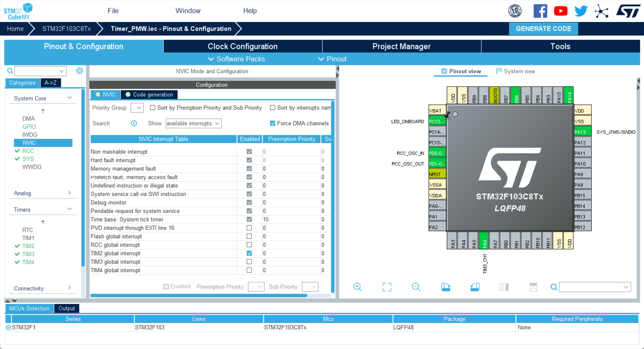Click the NVIC panel vertical scrollbar

(333, 196)
